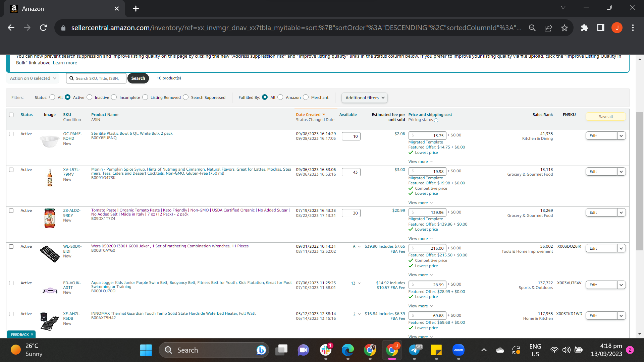Sort by the SKU column header
The image size is (644, 362).
click(67, 115)
